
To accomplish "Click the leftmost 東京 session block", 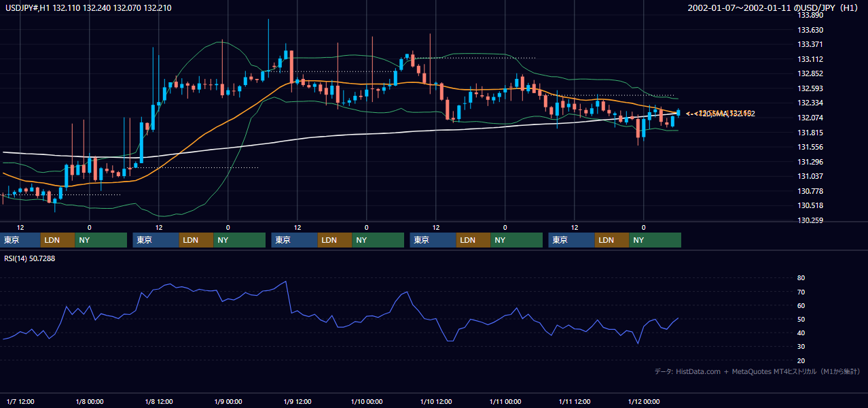I will [21, 240].
